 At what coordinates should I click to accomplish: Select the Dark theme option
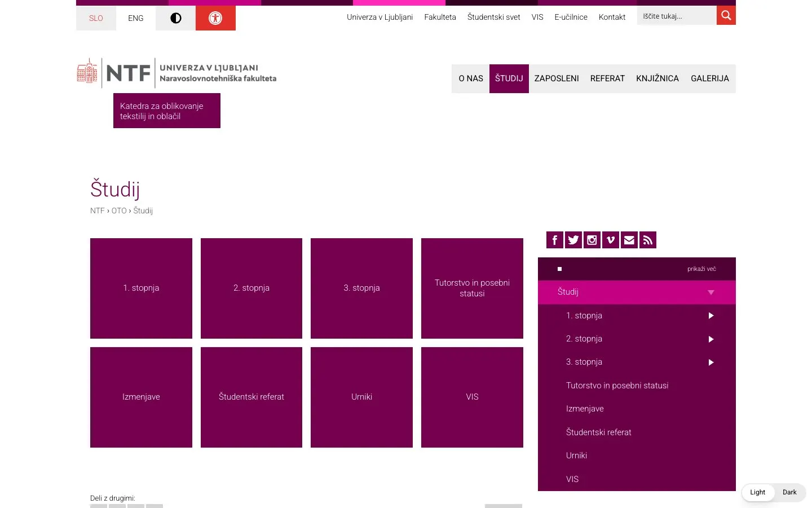click(x=789, y=492)
